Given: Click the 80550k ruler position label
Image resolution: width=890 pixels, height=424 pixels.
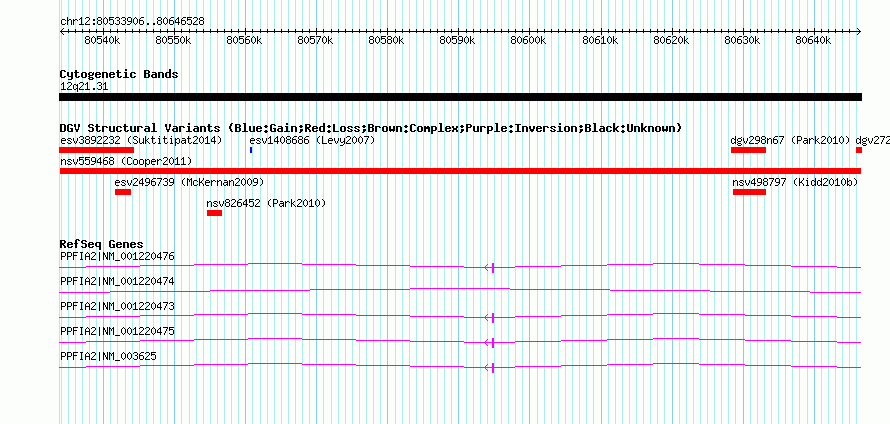Looking at the screenshot, I should pyautogui.click(x=173, y=40).
